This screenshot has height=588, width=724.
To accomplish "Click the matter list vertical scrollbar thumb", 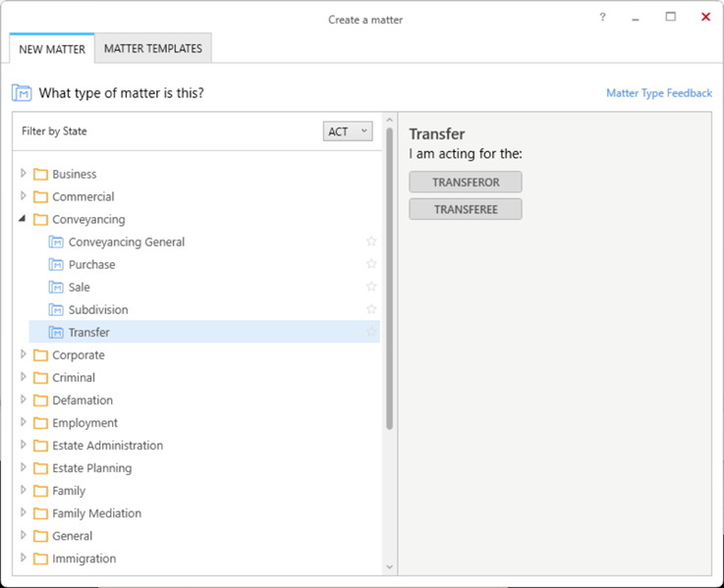I will (390, 279).
